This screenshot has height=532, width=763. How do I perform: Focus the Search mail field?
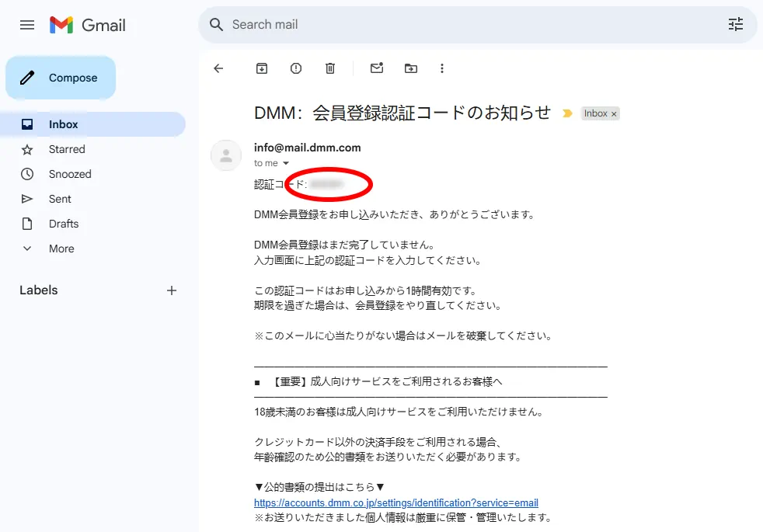click(x=477, y=24)
